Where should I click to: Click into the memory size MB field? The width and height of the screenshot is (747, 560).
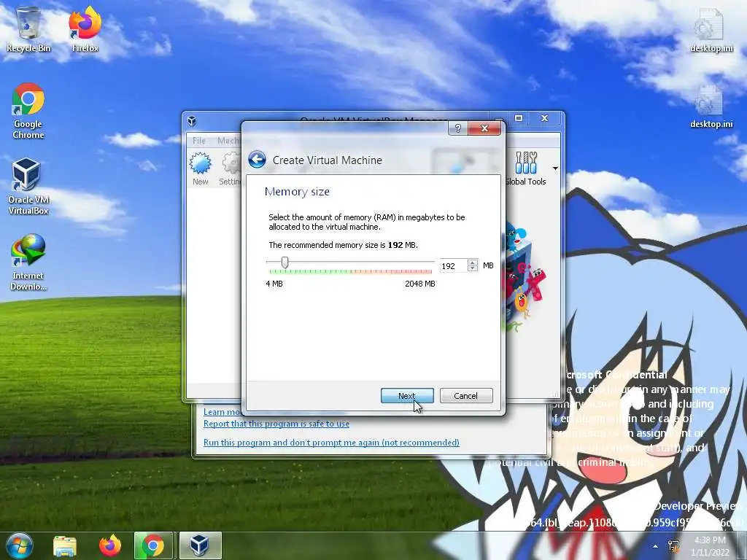(x=453, y=265)
